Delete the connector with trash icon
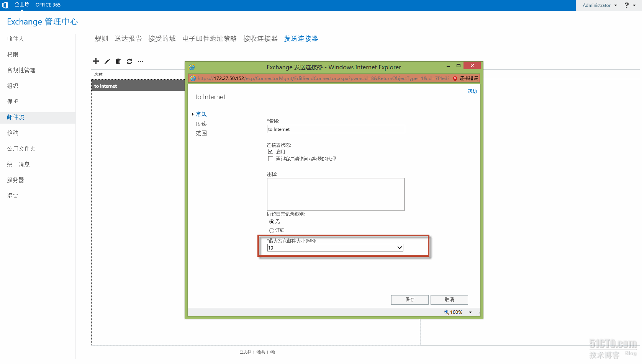Image resolution: width=642 pixels, height=364 pixels. click(118, 61)
